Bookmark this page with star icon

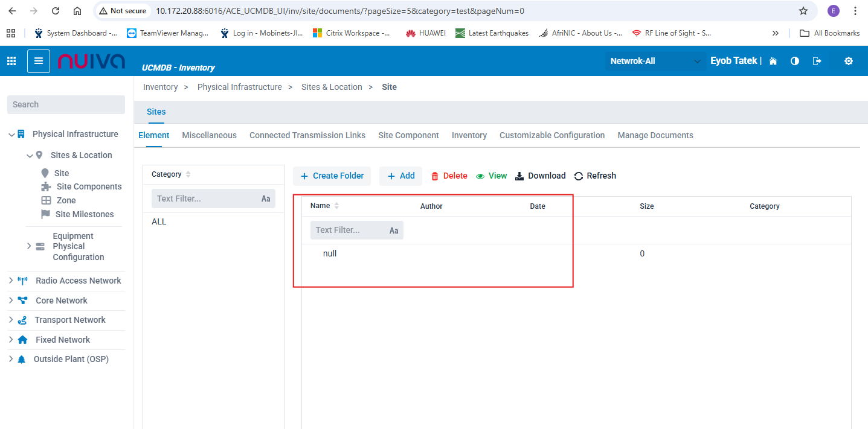(x=803, y=11)
